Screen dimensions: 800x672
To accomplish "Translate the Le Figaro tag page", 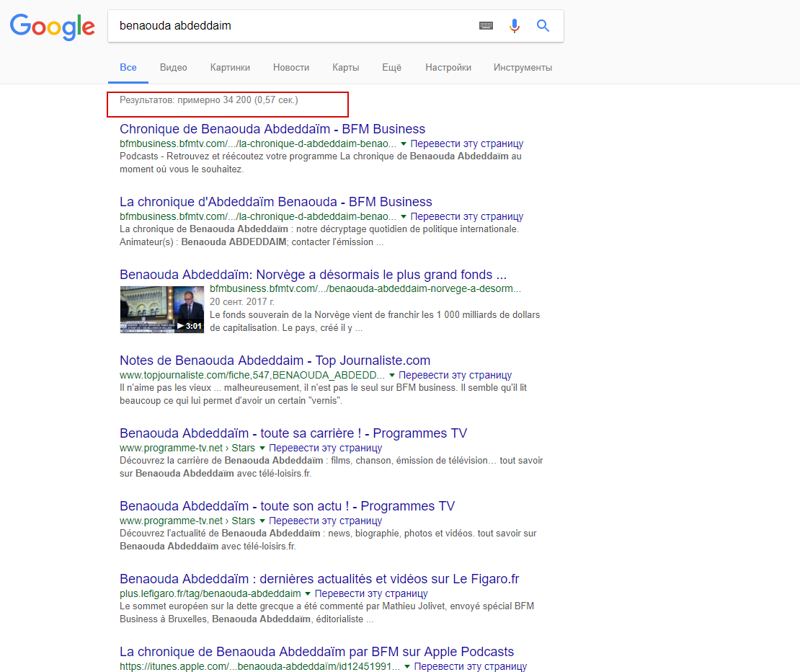I will coord(371,594).
